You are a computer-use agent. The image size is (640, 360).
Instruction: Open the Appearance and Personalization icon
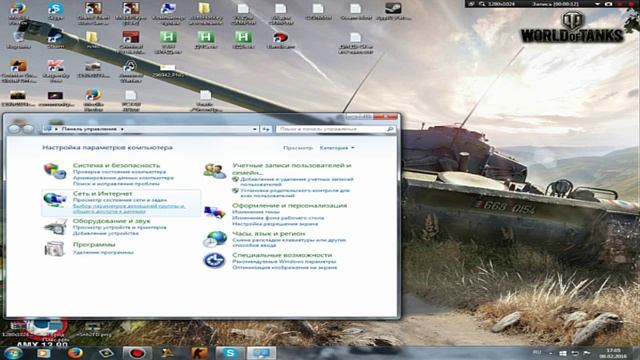(214, 212)
